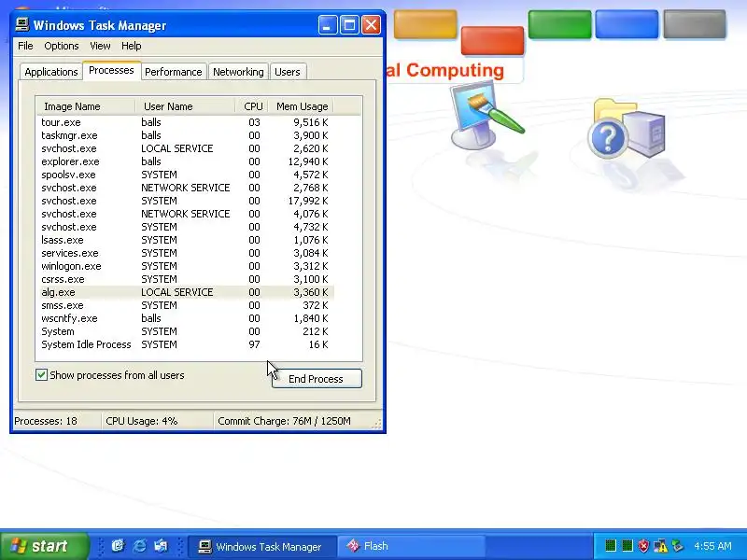Select the Processes tab
747x560 pixels.
(111, 71)
